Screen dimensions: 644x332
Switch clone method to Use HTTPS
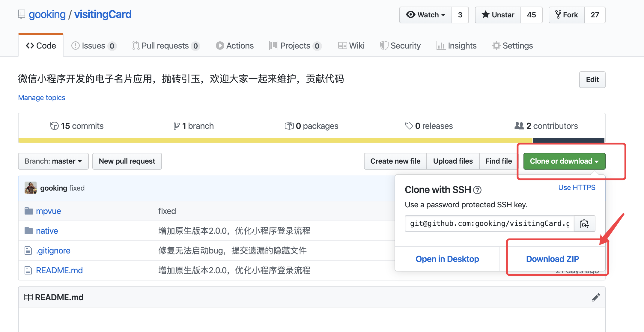point(577,188)
